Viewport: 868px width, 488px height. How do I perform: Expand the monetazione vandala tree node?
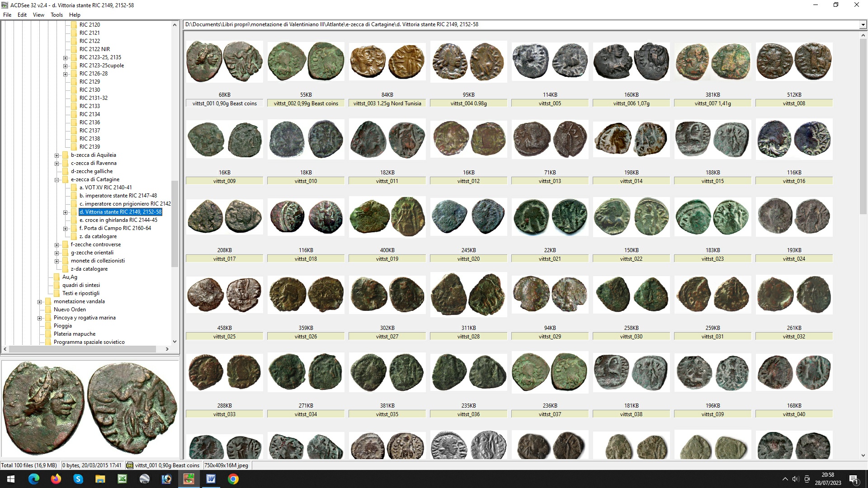coord(40,302)
